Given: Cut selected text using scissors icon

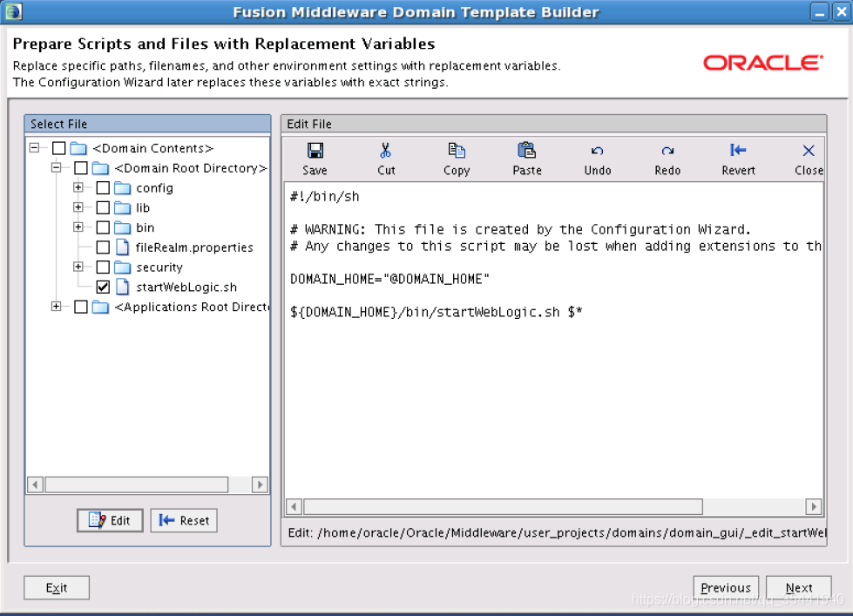Looking at the screenshot, I should [386, 151].
